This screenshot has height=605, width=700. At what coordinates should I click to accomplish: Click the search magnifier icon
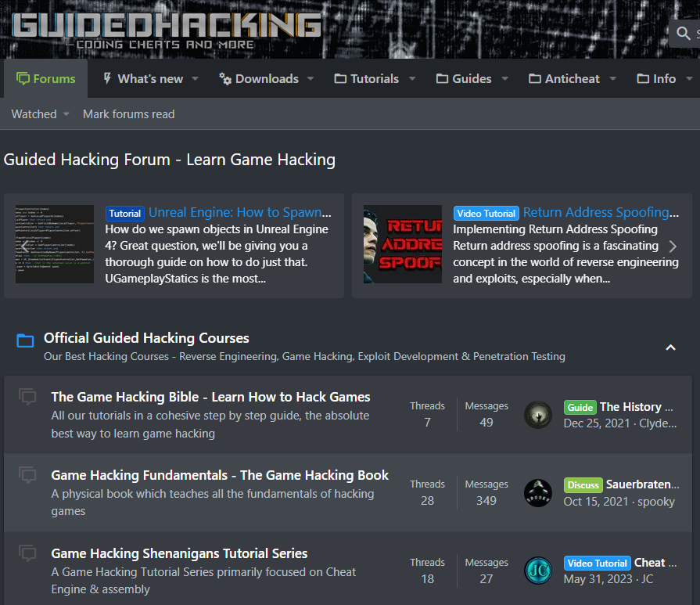point(683,33)
